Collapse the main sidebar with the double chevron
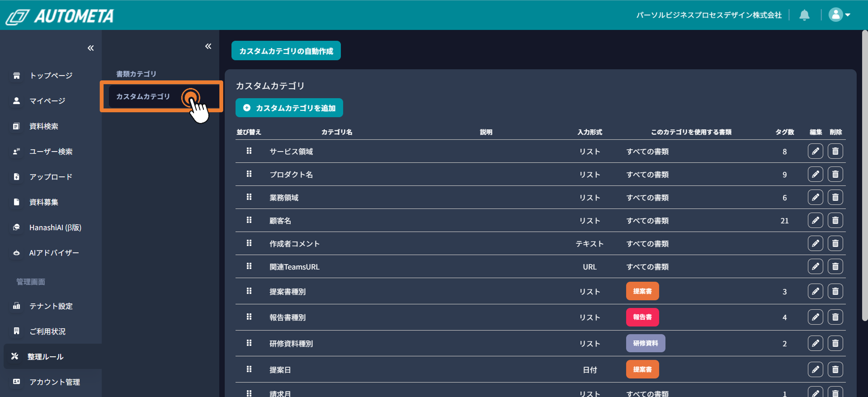Viewport: 868px width, 397px height. pyautogui.click(x=91, y=48)
